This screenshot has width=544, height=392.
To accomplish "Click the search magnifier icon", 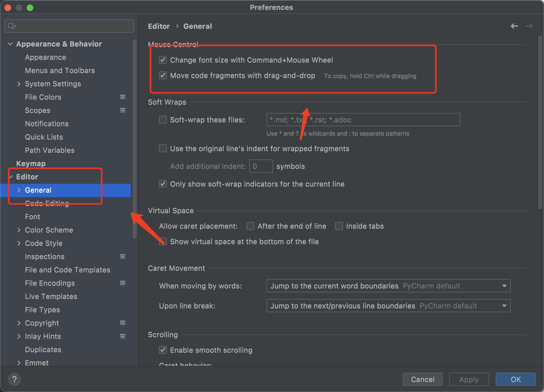I will coord(11,26).
